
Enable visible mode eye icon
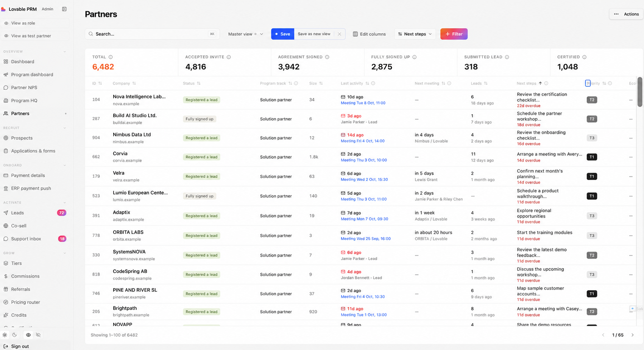pyautogui.click(x=28, y=335)
